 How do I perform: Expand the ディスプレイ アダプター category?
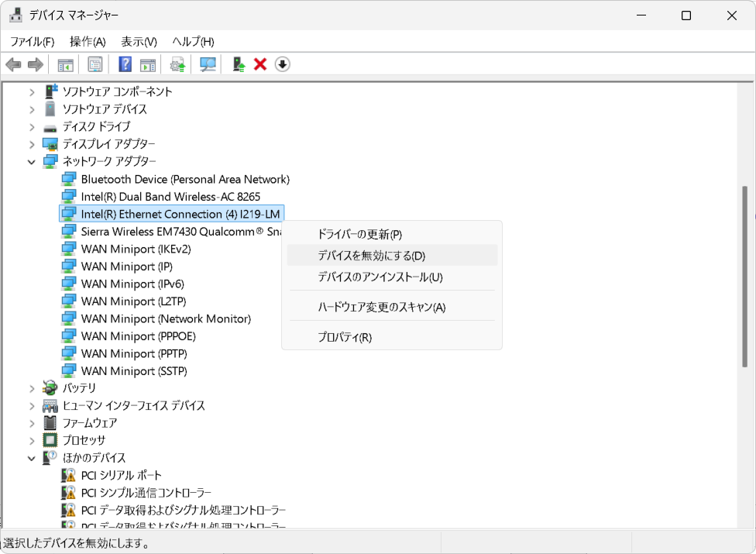32,144
